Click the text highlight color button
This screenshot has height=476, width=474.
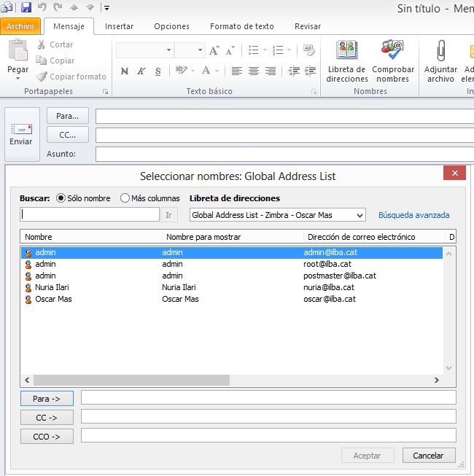coord(182,71)
